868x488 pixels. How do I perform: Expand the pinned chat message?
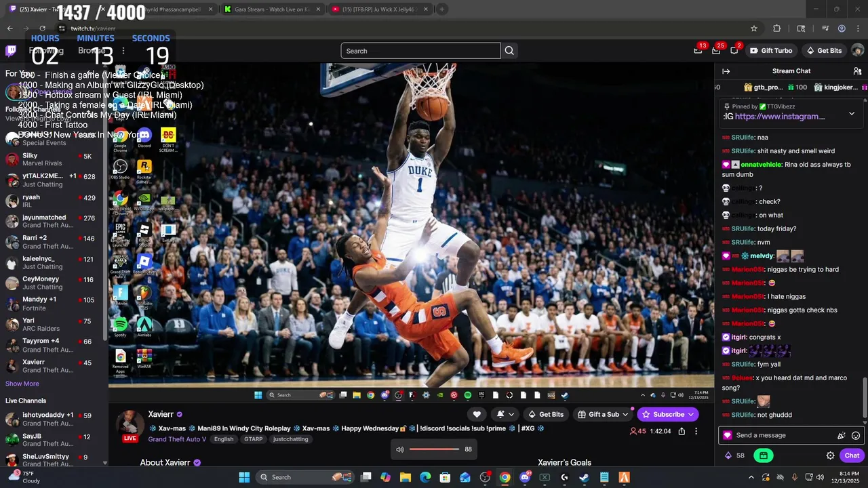coord(852,113)
